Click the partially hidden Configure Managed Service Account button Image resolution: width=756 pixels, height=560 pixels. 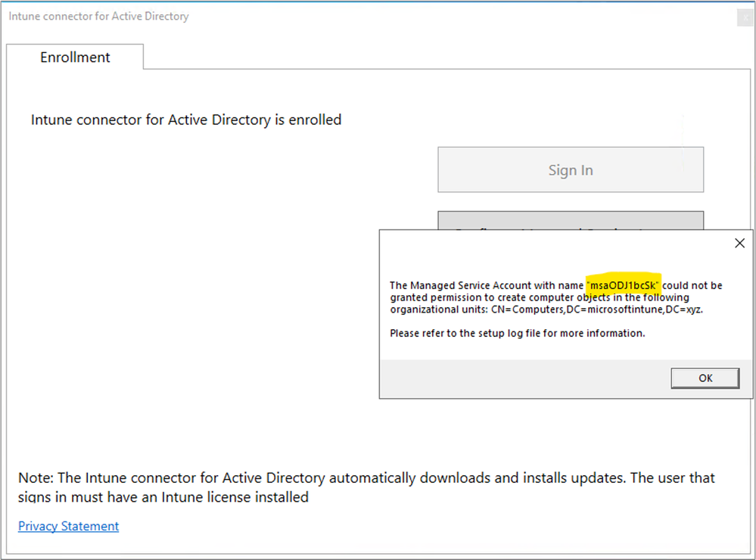(x=571, y=220)
